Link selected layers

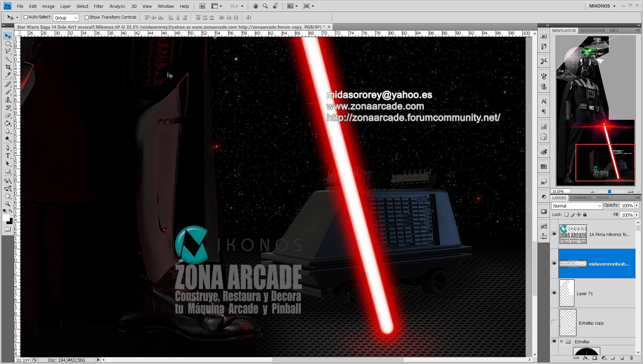[576, 358]
